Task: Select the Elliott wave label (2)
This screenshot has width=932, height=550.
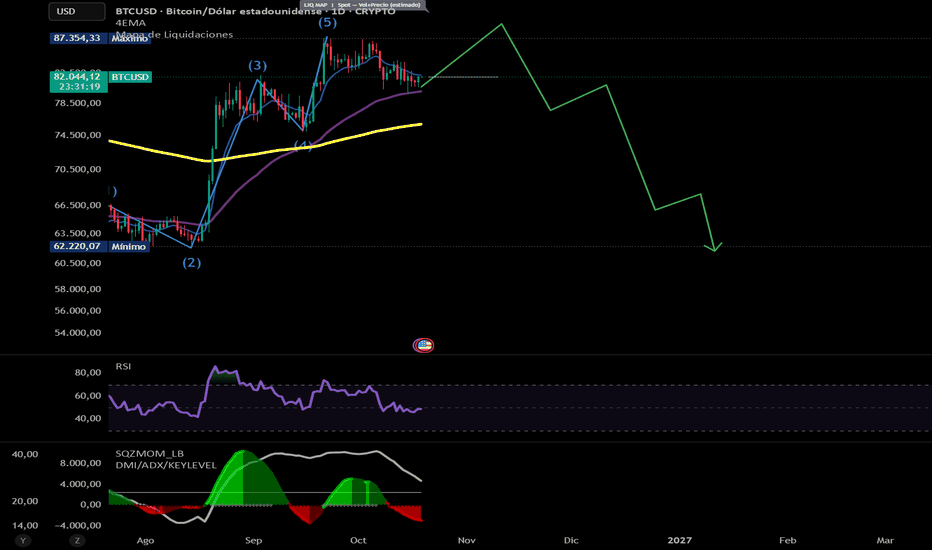Action: (191, 262)
